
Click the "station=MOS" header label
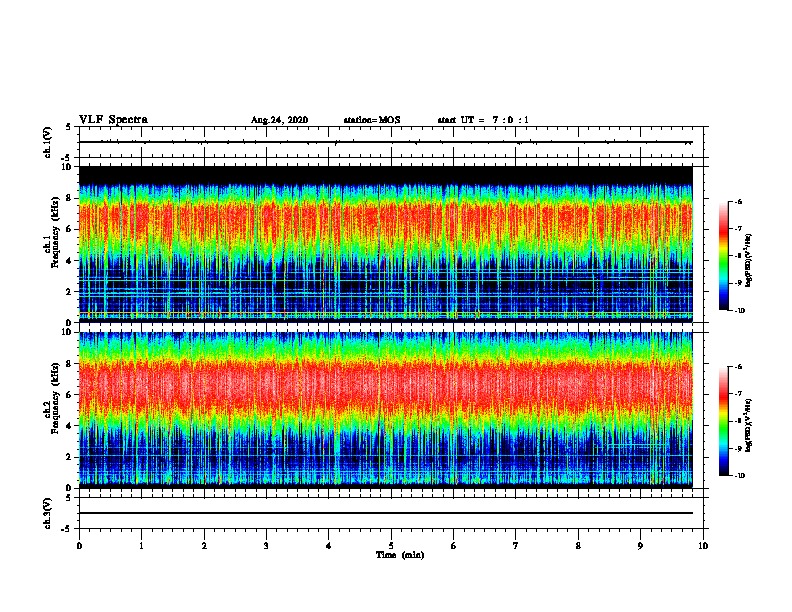372,120
